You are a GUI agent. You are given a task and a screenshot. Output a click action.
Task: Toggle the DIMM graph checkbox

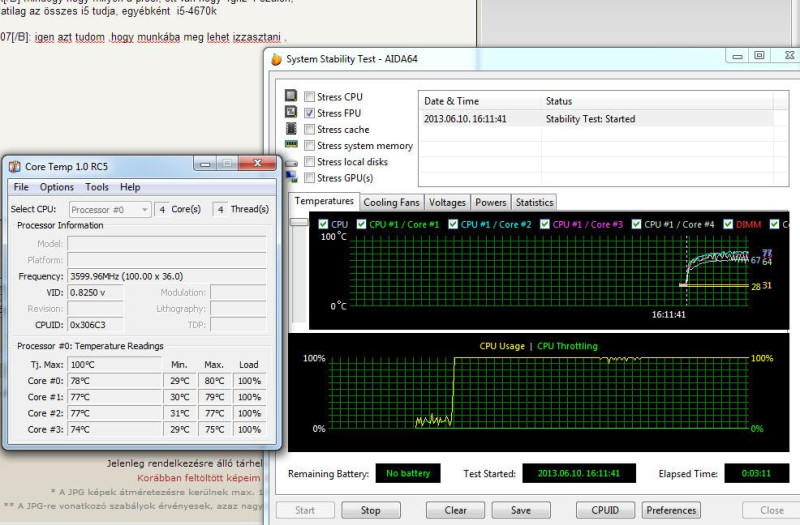[x=728, y=224]
